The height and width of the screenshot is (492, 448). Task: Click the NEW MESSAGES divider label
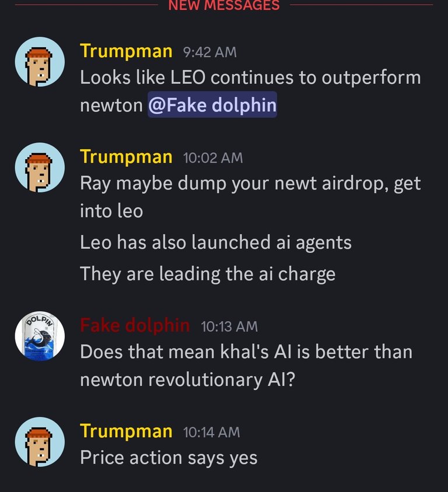pyautogui.click(x=224, y=5)
